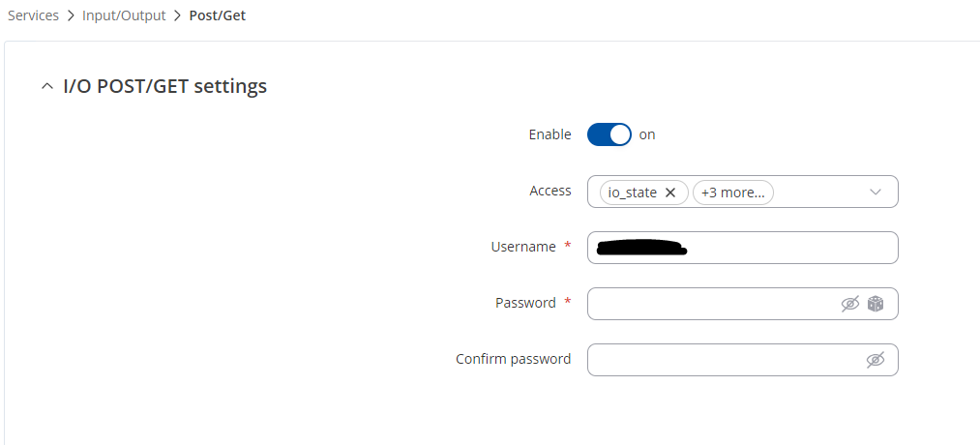Collapse section using chevron beside heading

47,87
